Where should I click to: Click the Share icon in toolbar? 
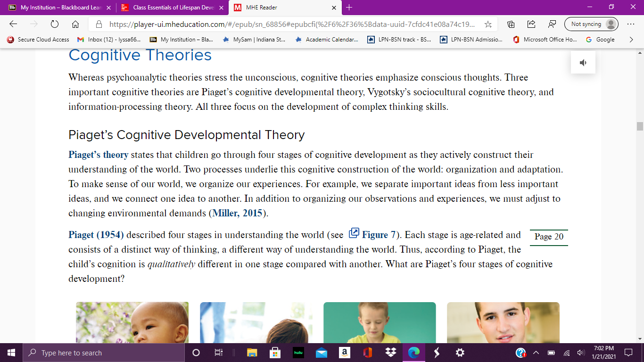tap(531, 24)
